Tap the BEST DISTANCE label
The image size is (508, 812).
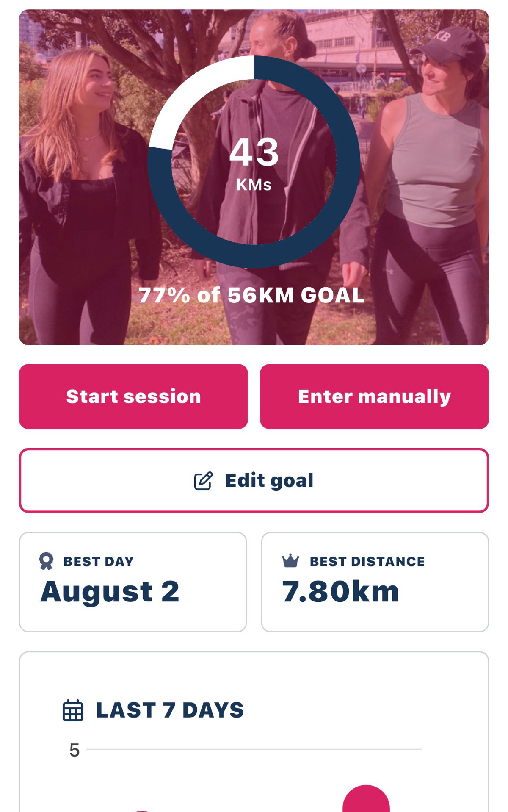[367, 562]
